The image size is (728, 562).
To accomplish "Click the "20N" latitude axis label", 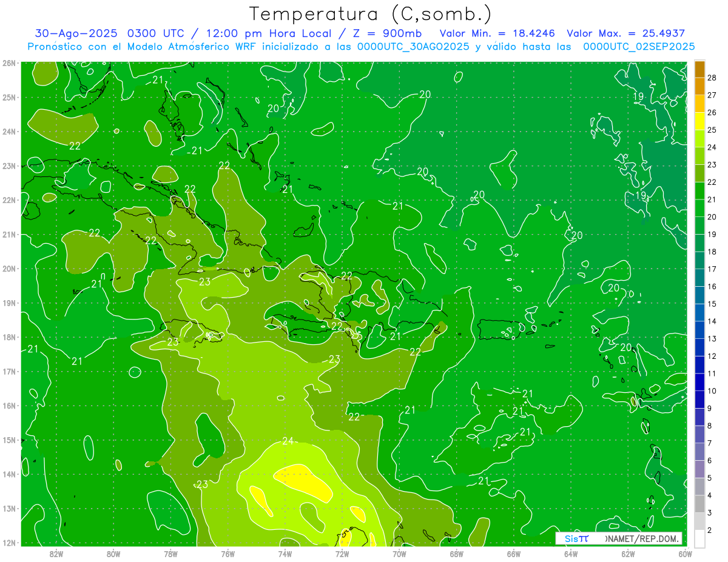I will pyautogui.click(x=9, y=269).
